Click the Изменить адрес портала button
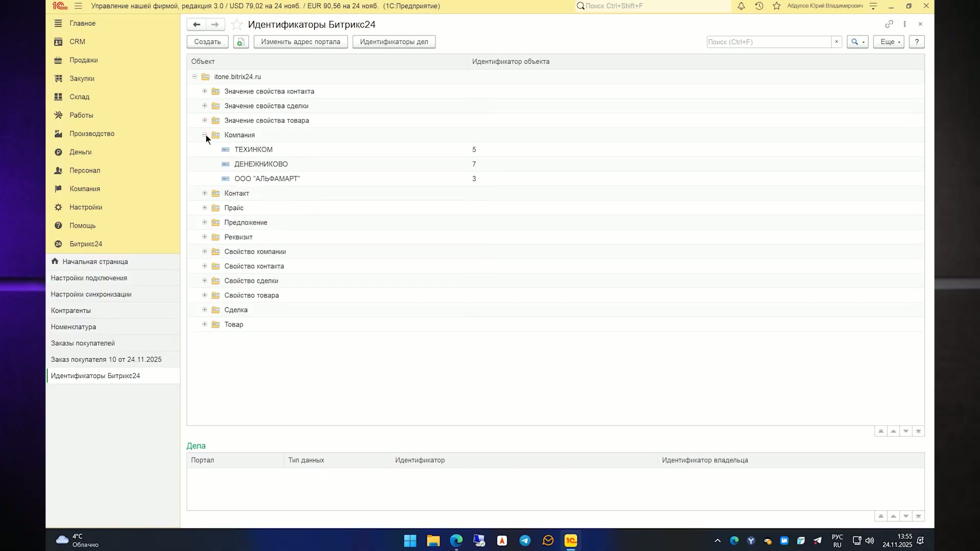Viewport: 980px width, 551px height. coord(301,42)
